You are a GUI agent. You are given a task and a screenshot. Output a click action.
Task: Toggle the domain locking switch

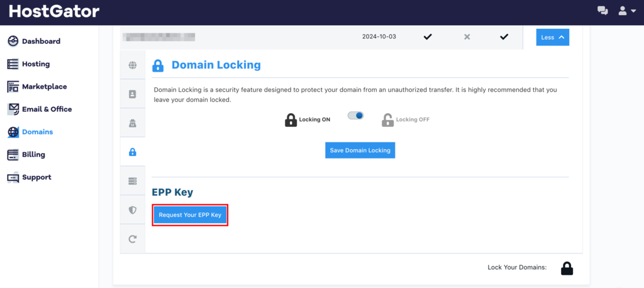[355, 116]
